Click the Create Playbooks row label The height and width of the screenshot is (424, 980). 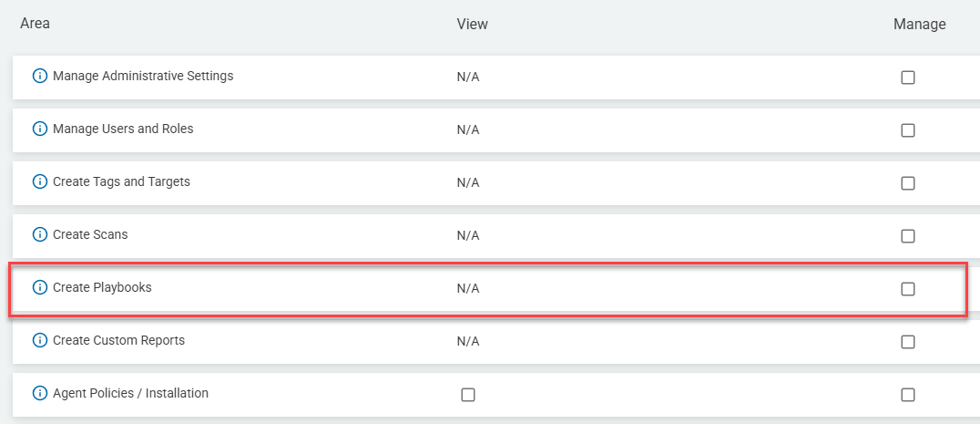[102, 288]
